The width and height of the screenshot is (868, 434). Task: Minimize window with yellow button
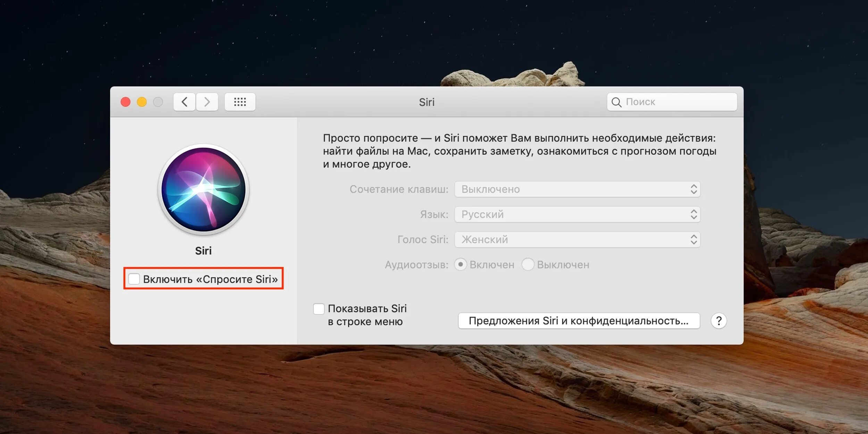click(x=142, y=102)
